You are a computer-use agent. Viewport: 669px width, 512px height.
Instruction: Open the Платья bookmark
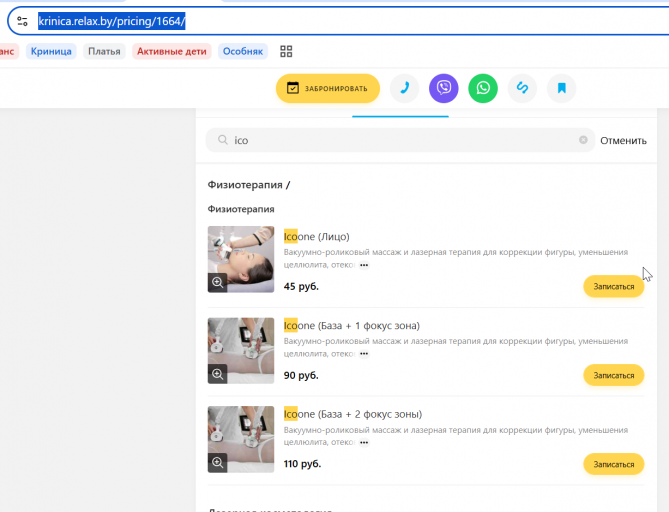point(104,51)
